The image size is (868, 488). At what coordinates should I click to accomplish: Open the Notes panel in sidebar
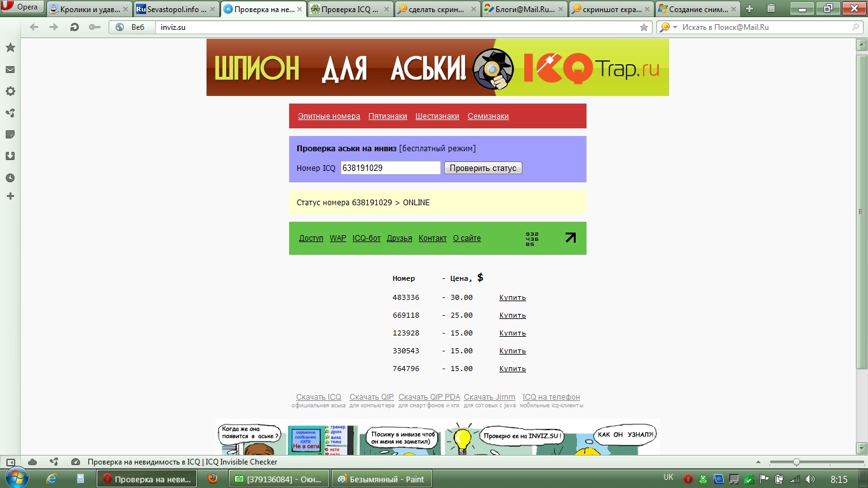pyautogui.click(x=10, y=135)
